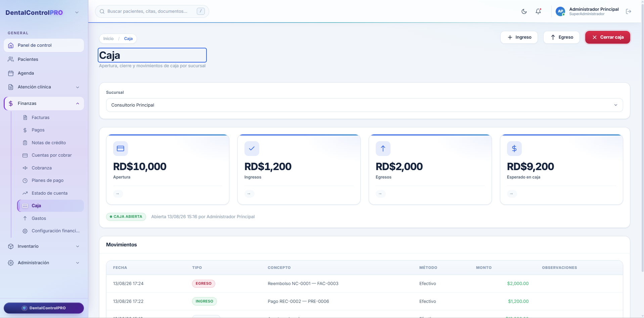Open Panel de control menu item
The width and height of the screenshot is (644, 318).
point(44,45)
